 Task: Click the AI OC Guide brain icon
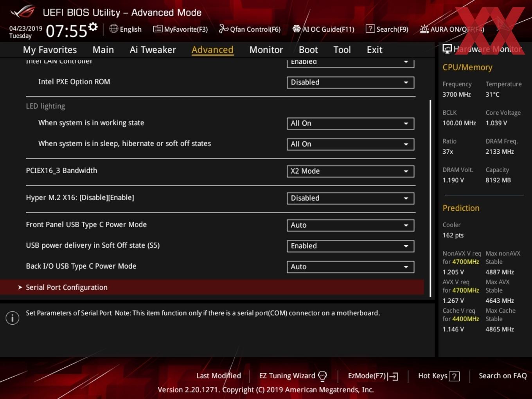pyautogui.click(x=297, y=29)
